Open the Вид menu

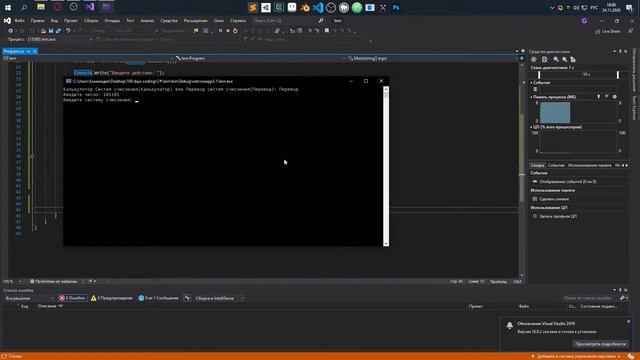[x=54, y=20]
